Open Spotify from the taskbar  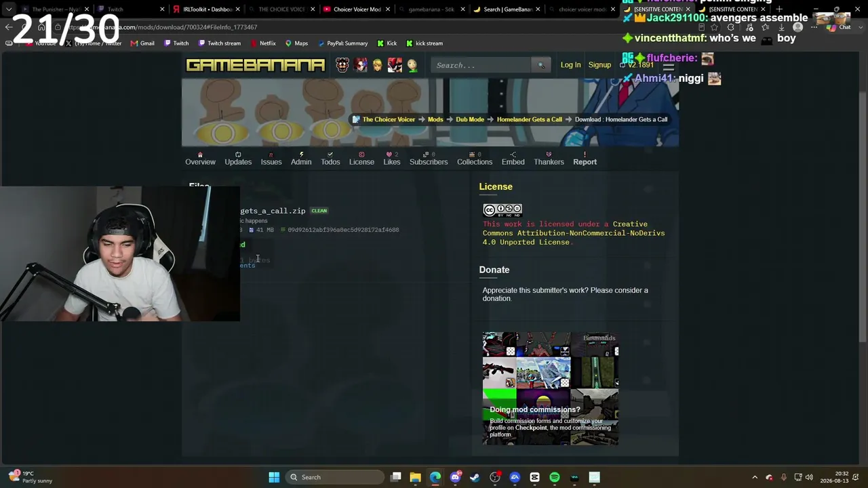pyautogui.click(x=554, y=477)
